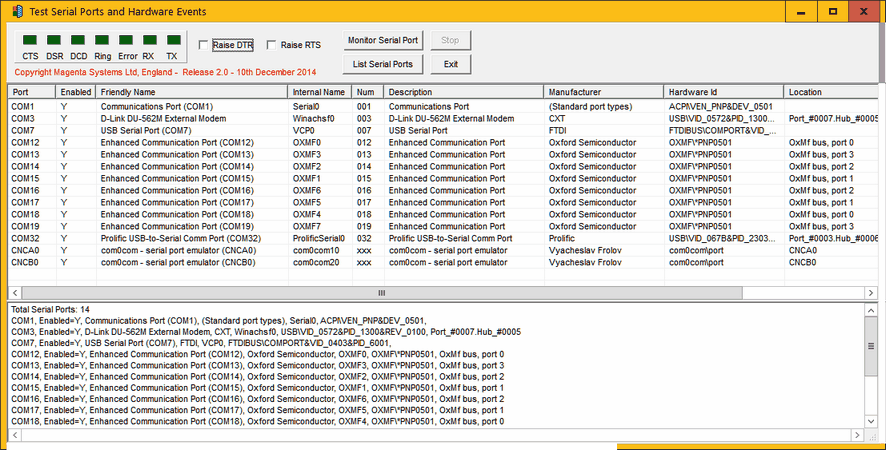Viewport: 886px width, 450px height.
Task: Click the List Serial Ports button
Action: [x=383, y=64]
